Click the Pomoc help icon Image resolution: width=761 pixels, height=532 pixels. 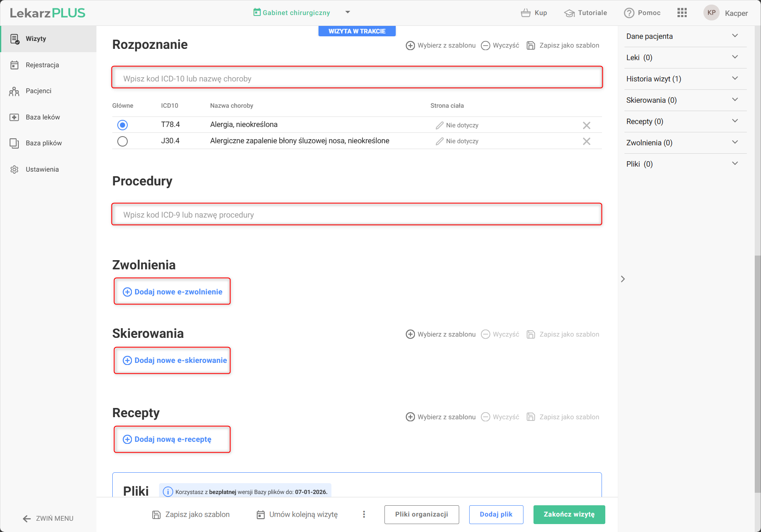629,13
